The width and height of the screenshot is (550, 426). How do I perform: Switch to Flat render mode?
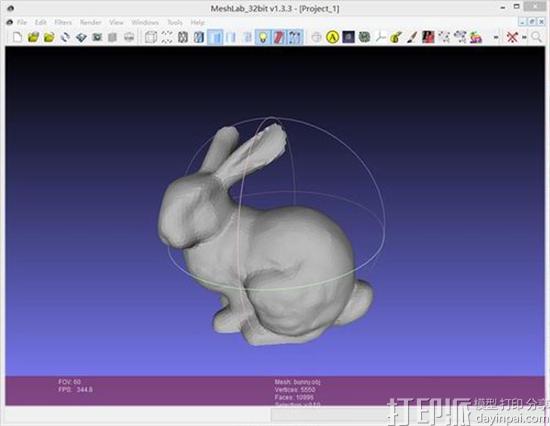pos(231,37)
